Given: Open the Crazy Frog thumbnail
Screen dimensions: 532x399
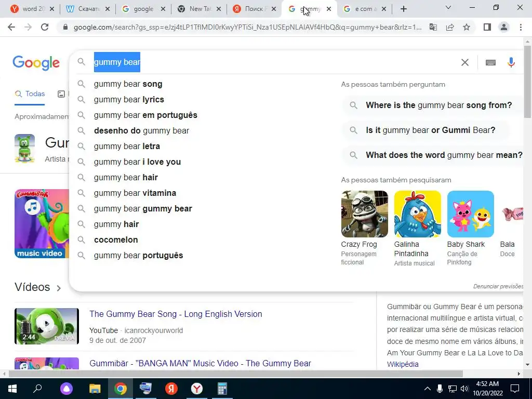Looking at the screenshot, I should (x=364, y=214).
